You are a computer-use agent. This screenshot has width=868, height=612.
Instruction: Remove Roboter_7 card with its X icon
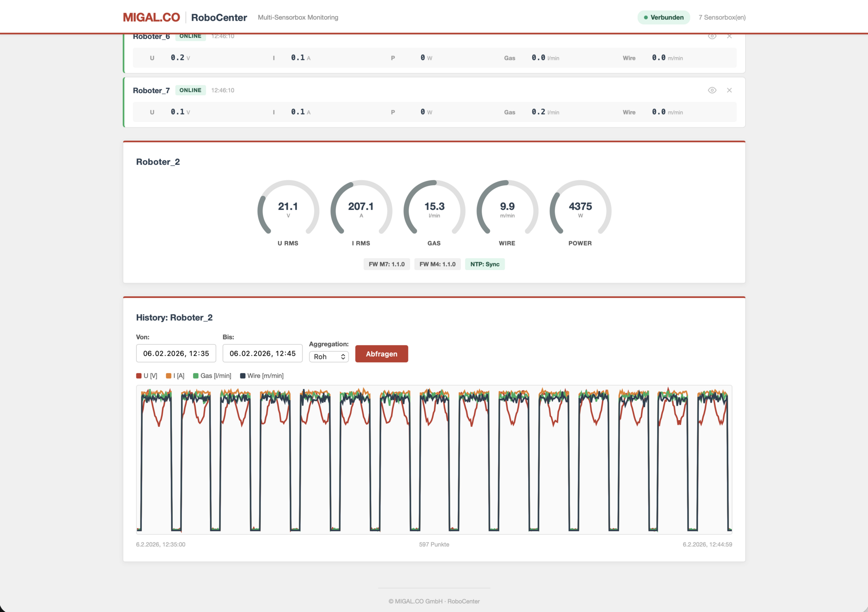click(729, 90)
